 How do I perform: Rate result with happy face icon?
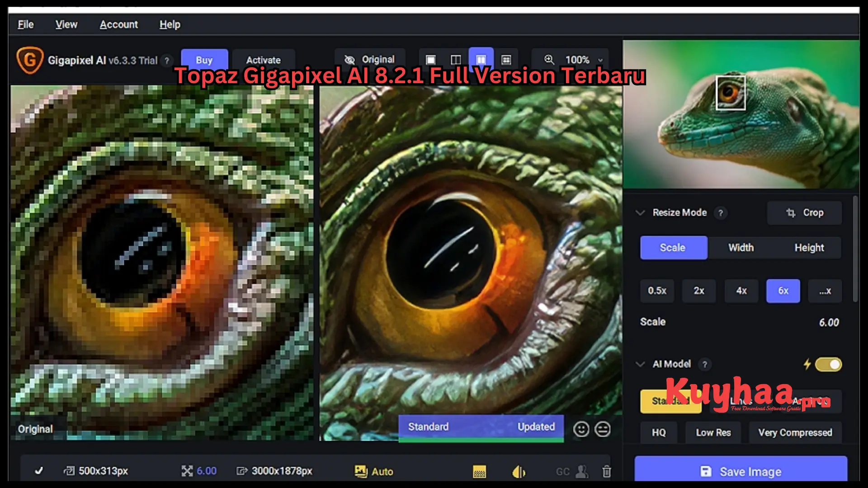[x=581, y=429]
